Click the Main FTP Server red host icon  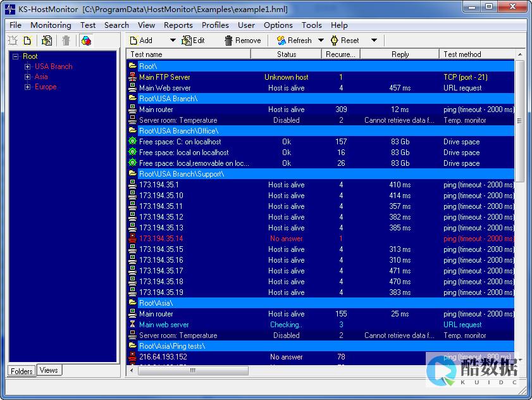tap(132, 77)
